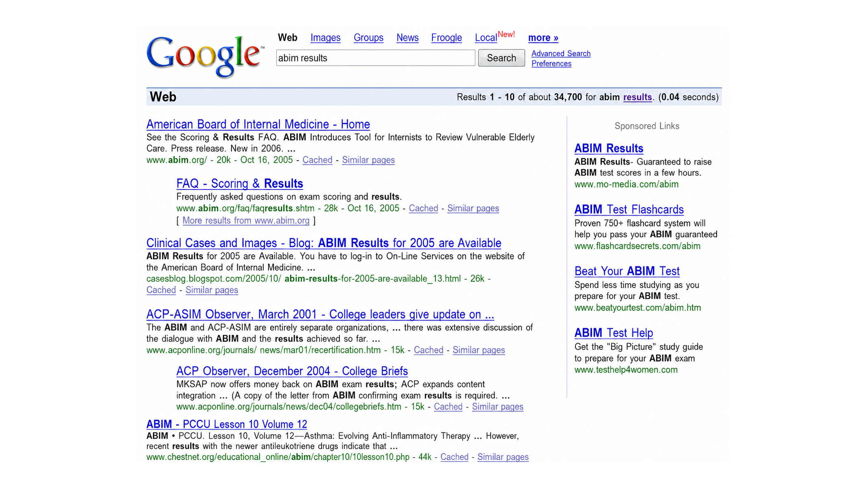Click the 'more »' link
Screen dimensions: 868x488
tap(543, 38)
